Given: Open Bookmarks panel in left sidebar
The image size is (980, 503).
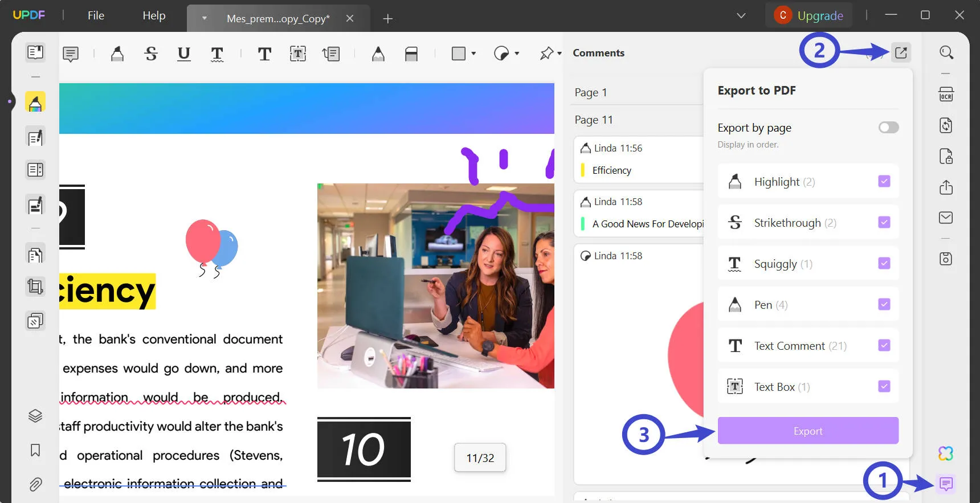Looking at the screenshot, I should pos(35,450).
